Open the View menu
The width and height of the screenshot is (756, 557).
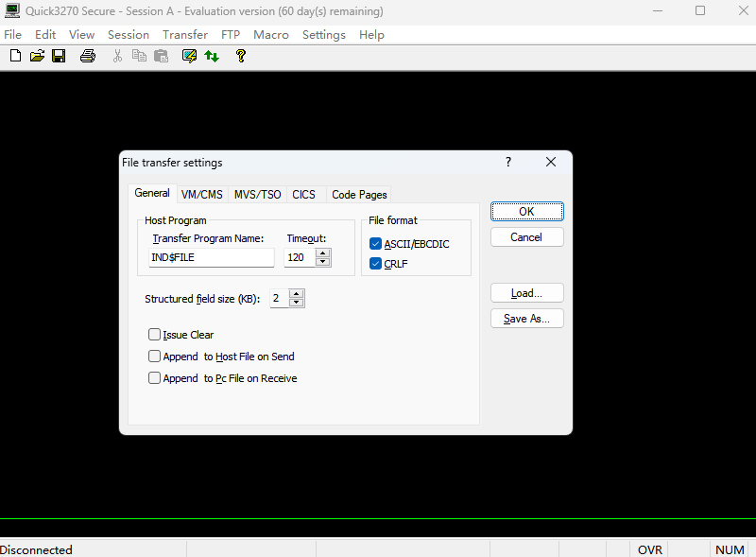pos(81,35)
